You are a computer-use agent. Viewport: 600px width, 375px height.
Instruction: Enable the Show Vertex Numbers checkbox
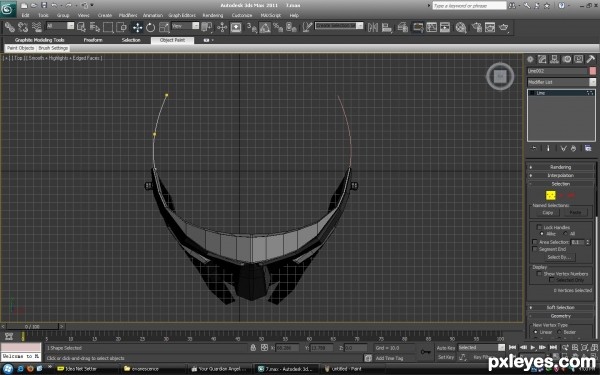point(539,274)
